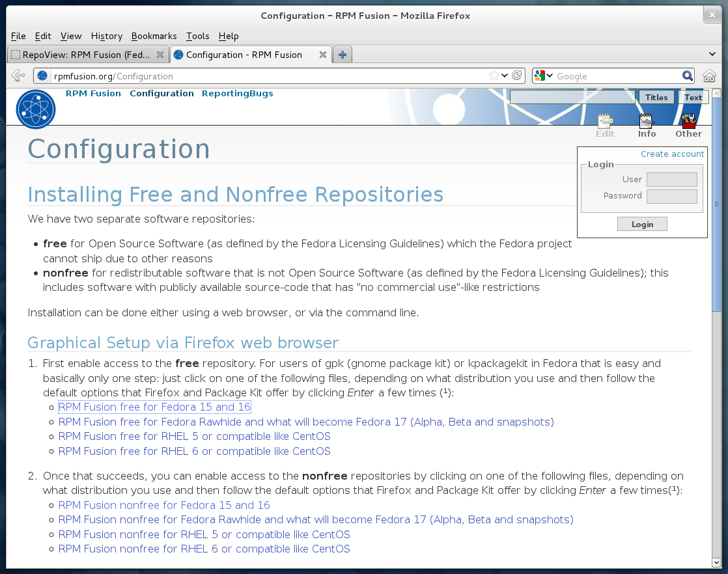Click the Other toolbox icon
This screenshot has width=728, height=574.
coord(688,121)
